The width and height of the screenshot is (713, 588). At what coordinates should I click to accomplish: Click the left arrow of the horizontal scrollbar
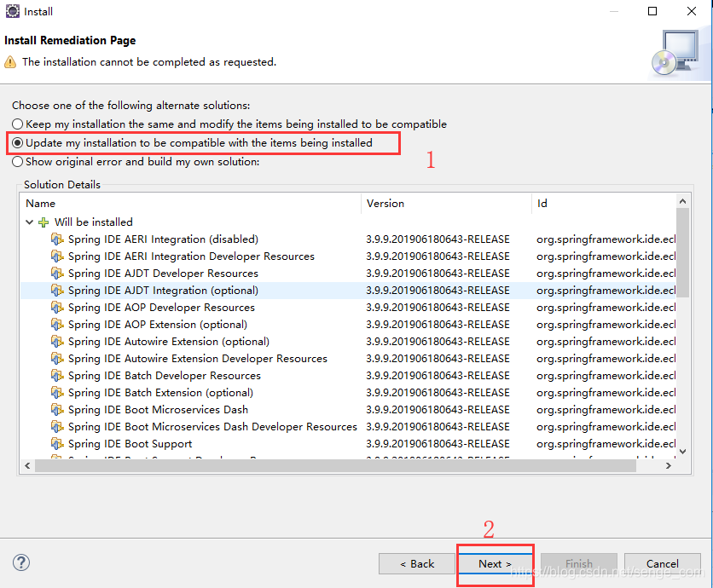point(28,466)
